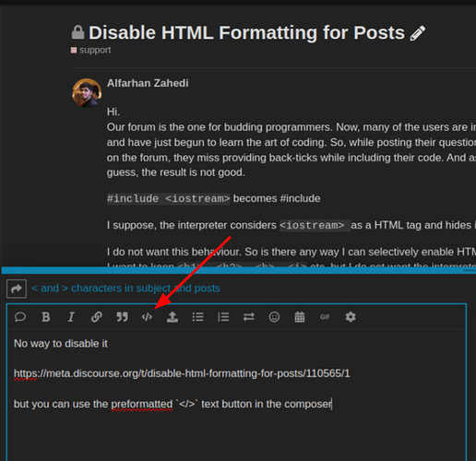
Task: Click the inline '<iostream>' code in the third paragraph
Action: pos(315,225)
